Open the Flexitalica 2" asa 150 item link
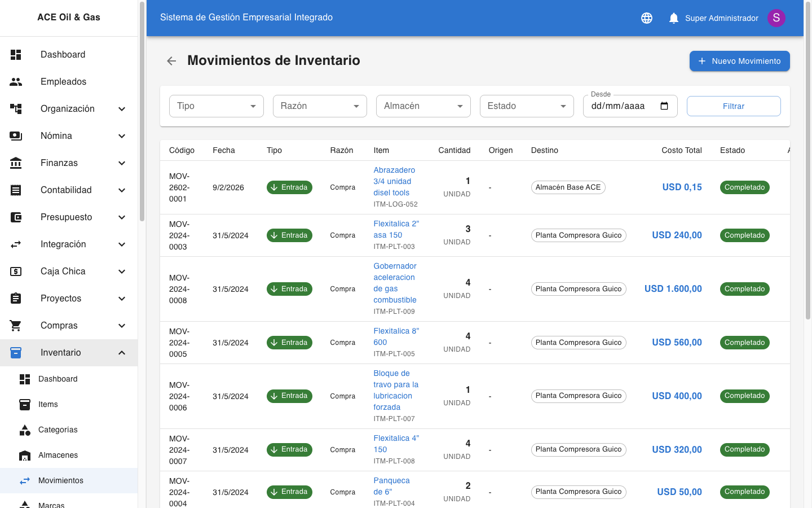This screenshot has height=508, width=812. coord(396,229)
